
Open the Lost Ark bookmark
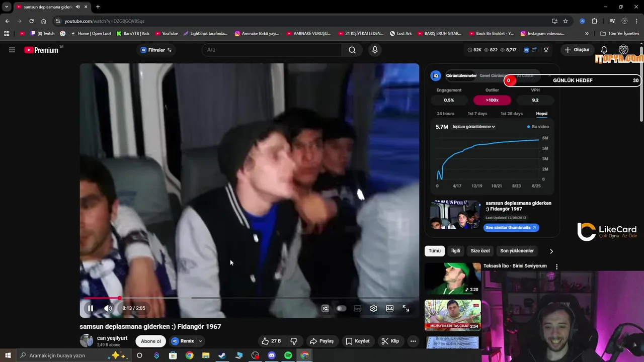tap(400, 34)
